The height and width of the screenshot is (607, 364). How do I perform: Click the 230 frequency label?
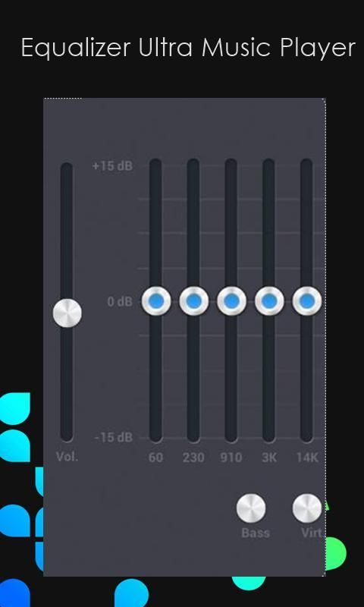193,458
